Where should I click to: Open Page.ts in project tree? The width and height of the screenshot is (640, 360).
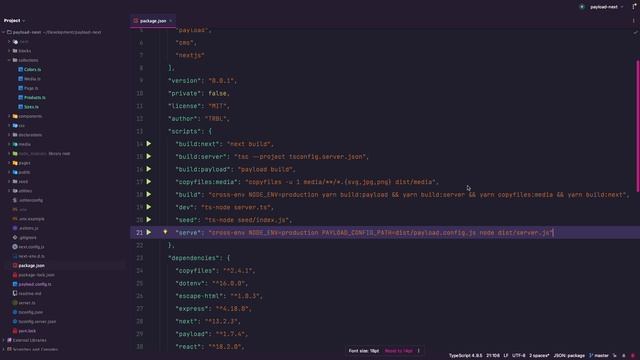31,88
